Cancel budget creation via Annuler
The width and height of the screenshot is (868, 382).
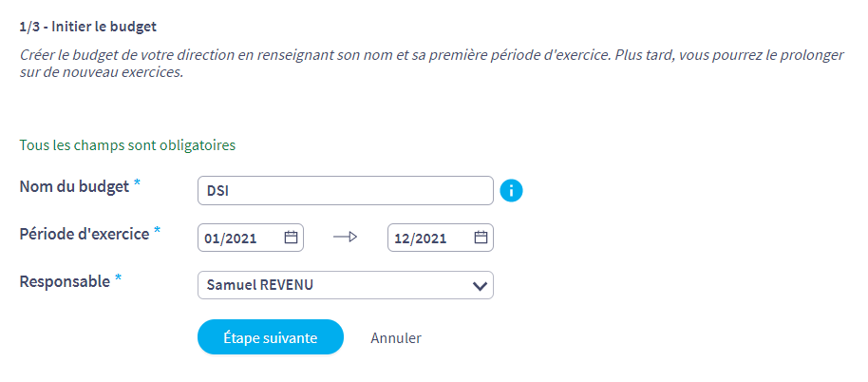[x=396, y=337]
